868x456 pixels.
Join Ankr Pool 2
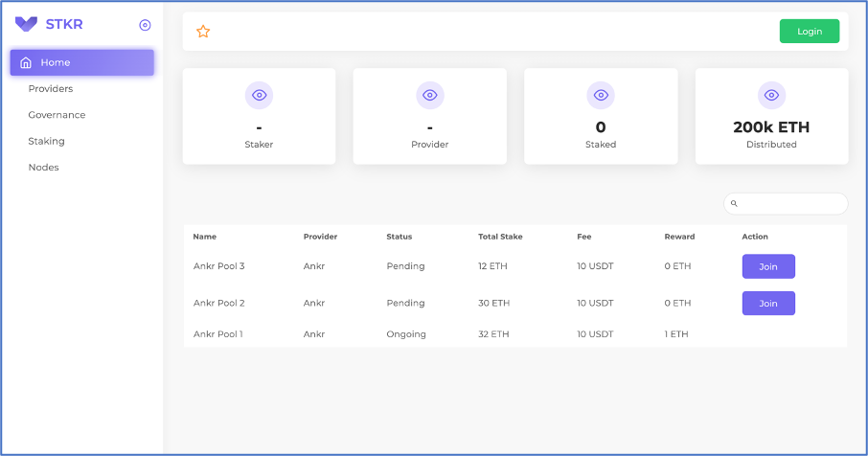(768, 304)
